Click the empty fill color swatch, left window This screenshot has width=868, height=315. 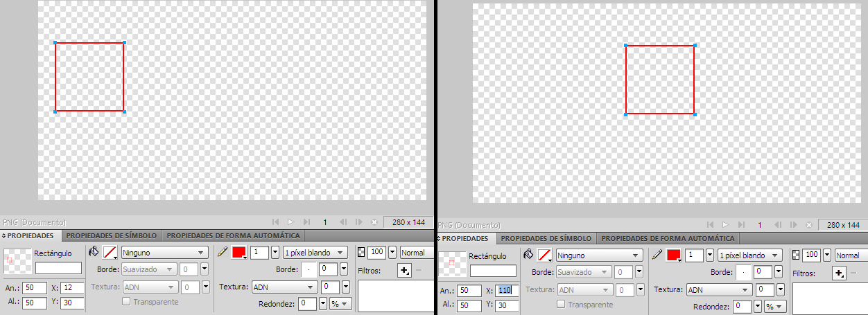tap(110, 253)
